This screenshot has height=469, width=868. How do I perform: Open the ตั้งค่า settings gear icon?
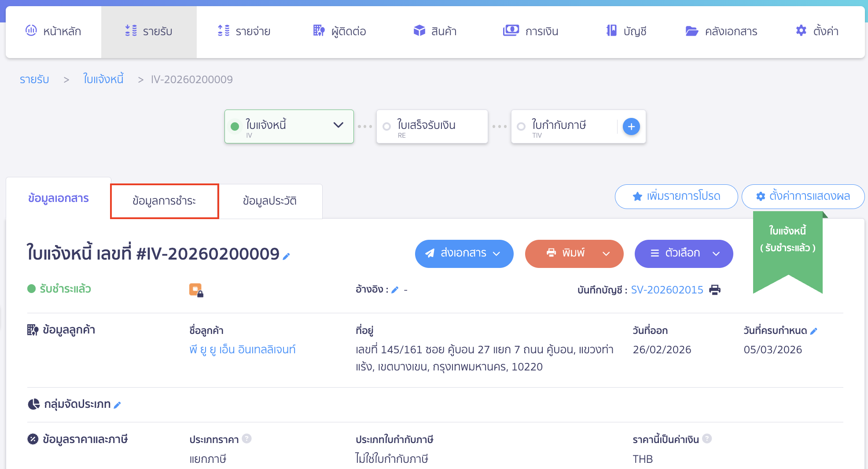tap(801, 30)
